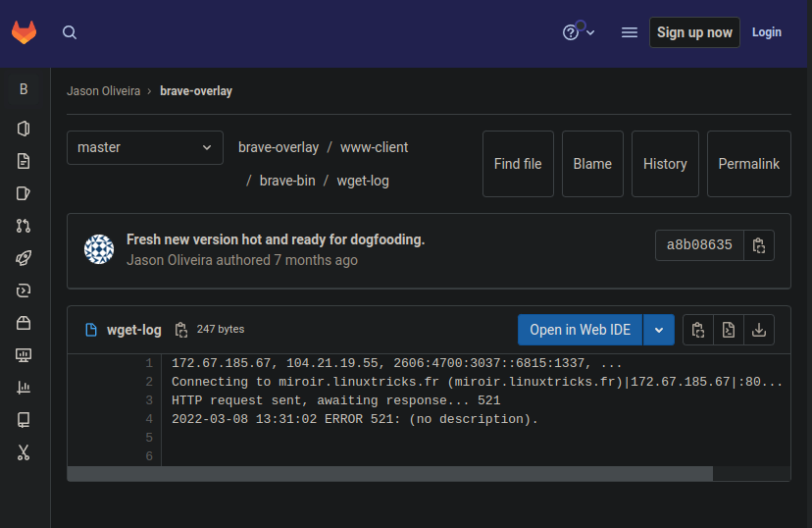812x528 pixels.
Task: Click commit SHA a8b08635
Action: click(699, 245)
